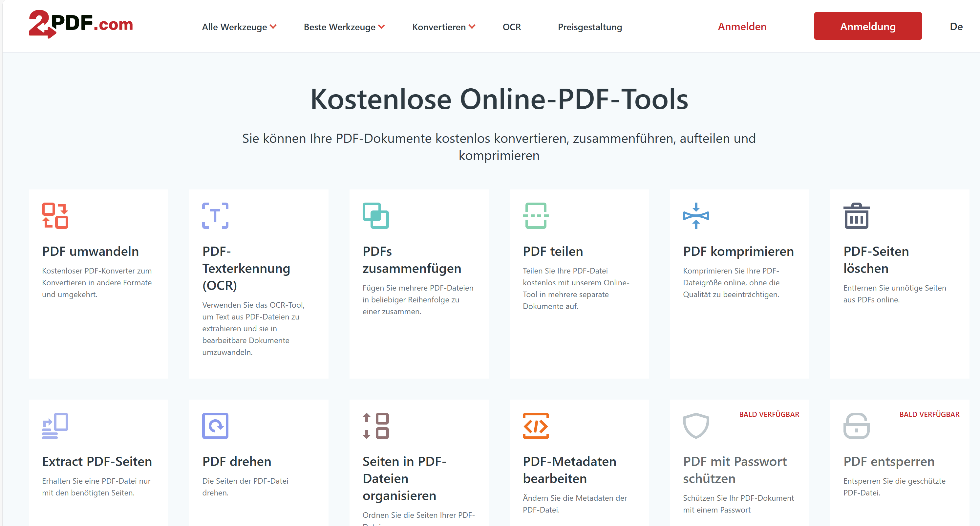Click the Anmelden login link

742,27
